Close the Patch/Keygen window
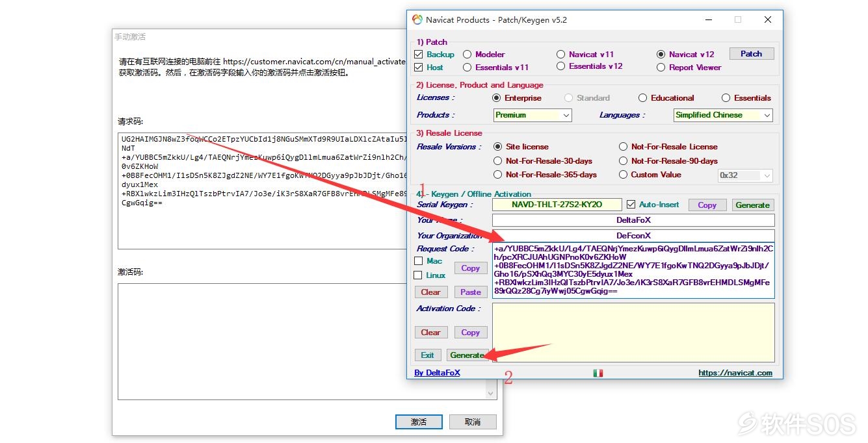868x443 pixels. coord(767,19)
